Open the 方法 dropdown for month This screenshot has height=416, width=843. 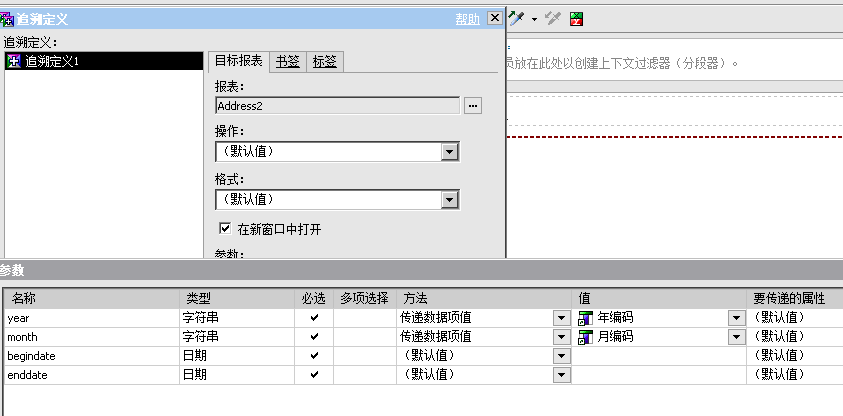tap(561, 337)
